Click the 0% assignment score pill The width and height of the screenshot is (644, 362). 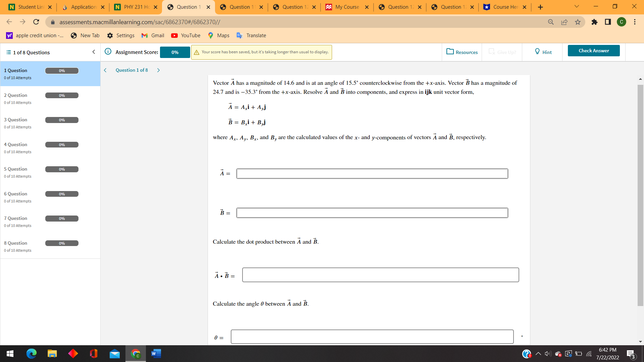(175, 52)
